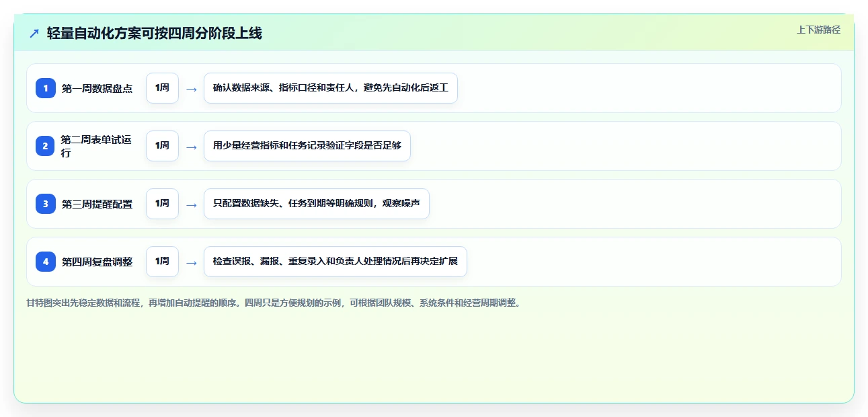The width and height of the screenshot is (868, 417).
Task: Select the title 轻量自动化方案可按四周分阶段上线
Action: [155, 33]
